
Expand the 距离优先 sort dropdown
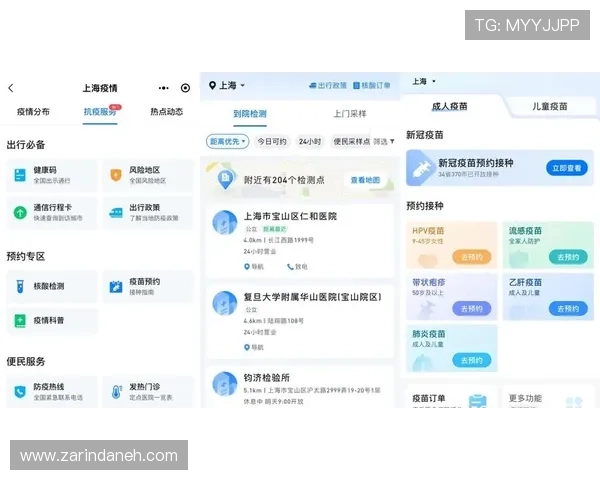[228, 141]
